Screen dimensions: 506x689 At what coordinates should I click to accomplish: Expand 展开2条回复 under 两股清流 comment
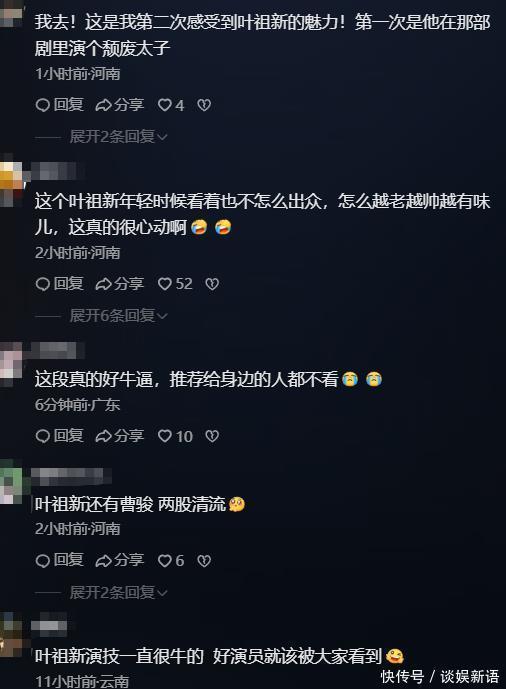click(x=118, y=592)
